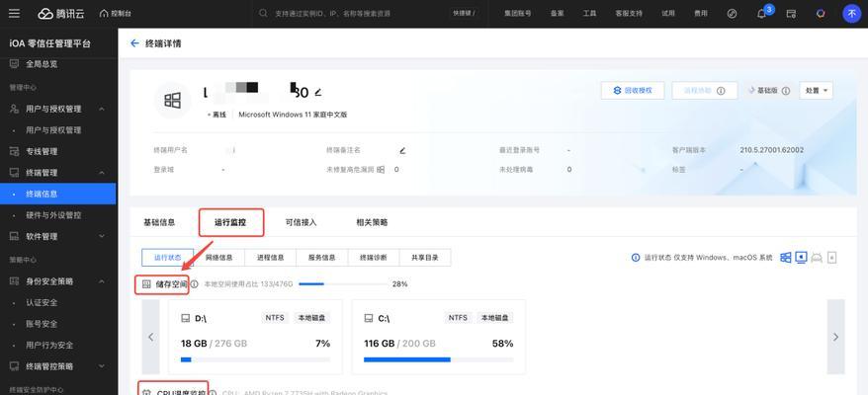
Task: Click the compass icon in top bar
Action: 732,14
